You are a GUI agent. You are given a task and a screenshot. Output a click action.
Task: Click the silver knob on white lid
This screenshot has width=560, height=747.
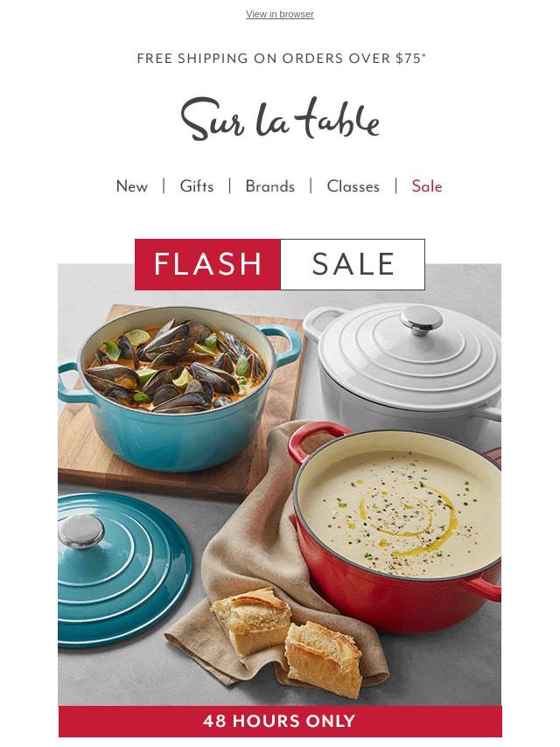421,320
